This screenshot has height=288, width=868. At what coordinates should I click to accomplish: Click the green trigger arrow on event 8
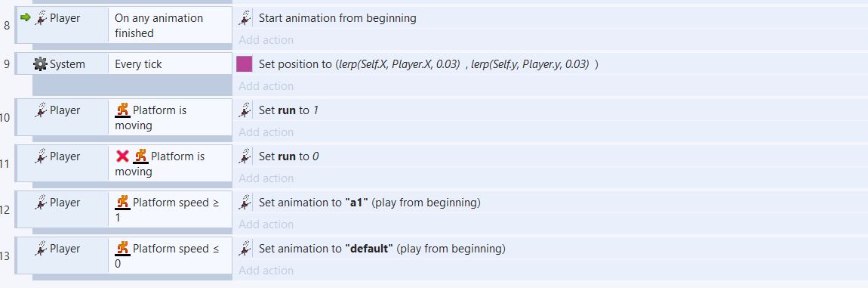point(25,17)
